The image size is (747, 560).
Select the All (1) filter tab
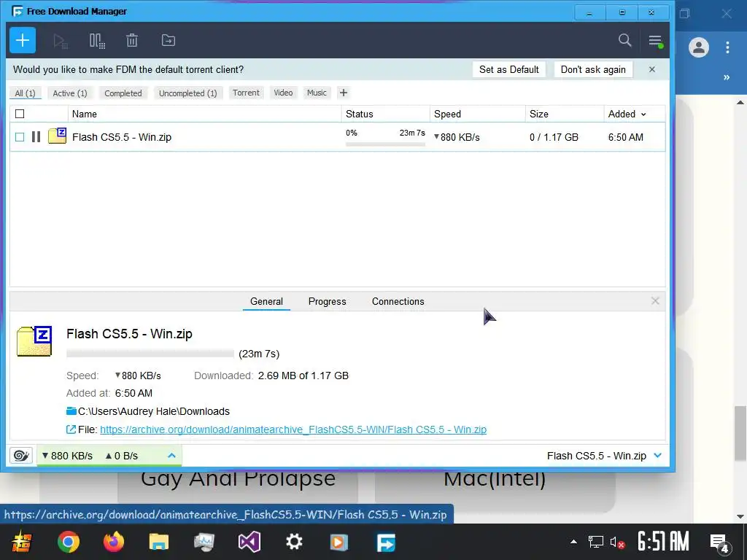(26, 93)
